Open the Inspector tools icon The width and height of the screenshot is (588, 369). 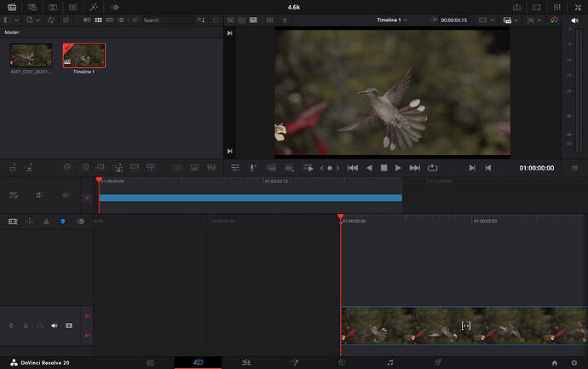click(578, 7)
